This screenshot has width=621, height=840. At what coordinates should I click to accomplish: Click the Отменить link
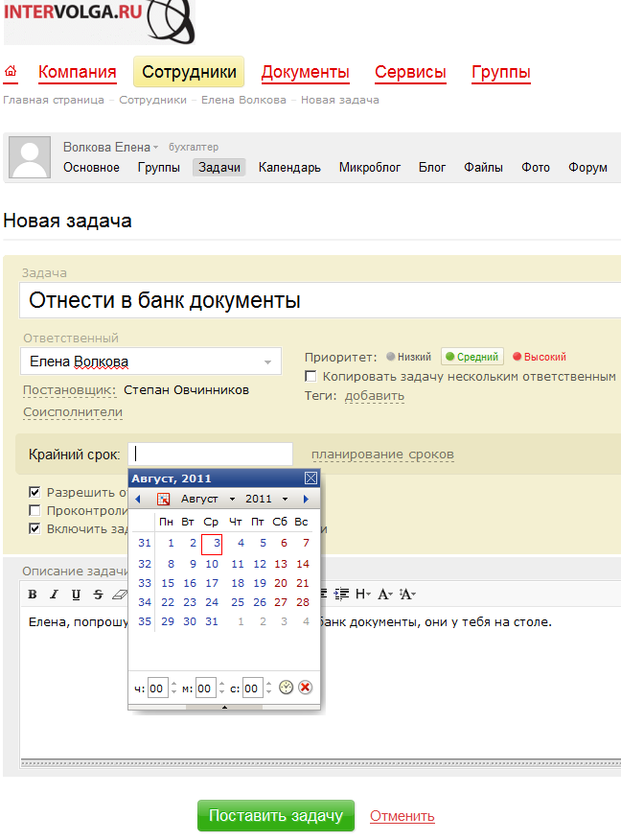(x=402, y=816)
